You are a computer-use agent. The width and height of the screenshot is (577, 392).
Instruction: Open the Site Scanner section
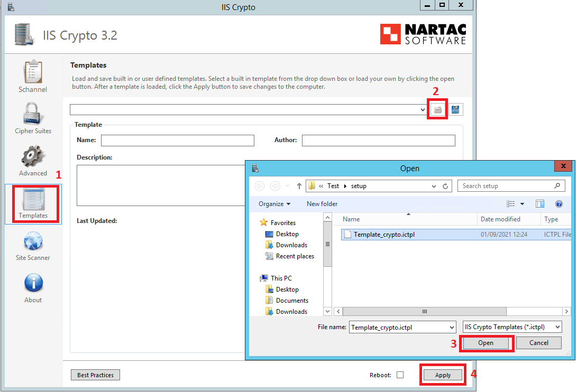[33, 246]
